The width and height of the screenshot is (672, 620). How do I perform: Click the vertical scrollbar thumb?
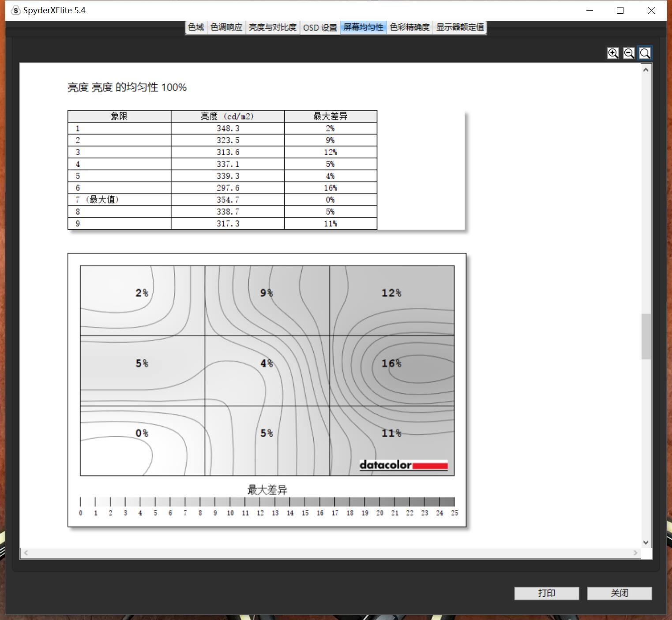pos(646,336)
